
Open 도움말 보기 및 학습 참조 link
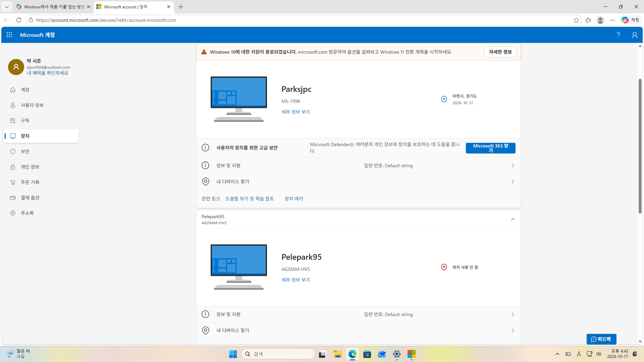(x=250, y=199)
